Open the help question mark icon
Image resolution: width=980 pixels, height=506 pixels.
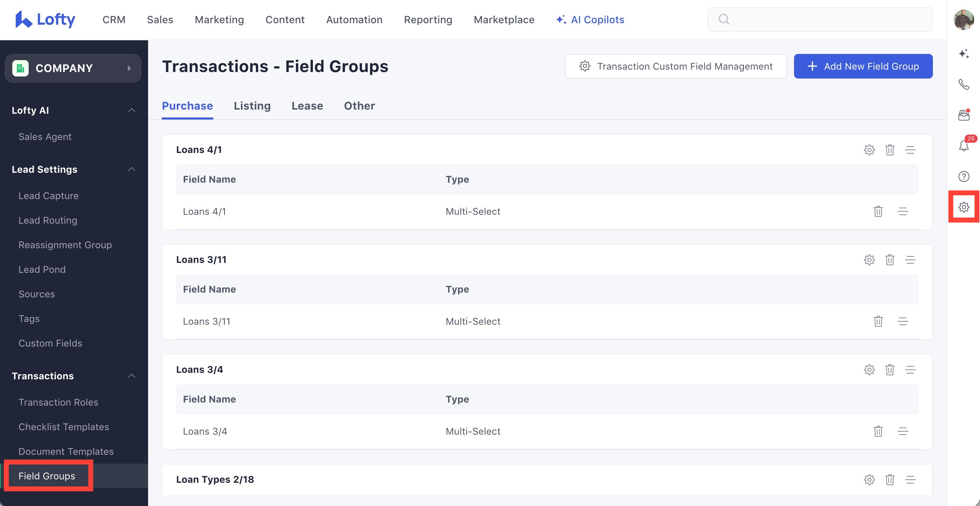[963, 177]
